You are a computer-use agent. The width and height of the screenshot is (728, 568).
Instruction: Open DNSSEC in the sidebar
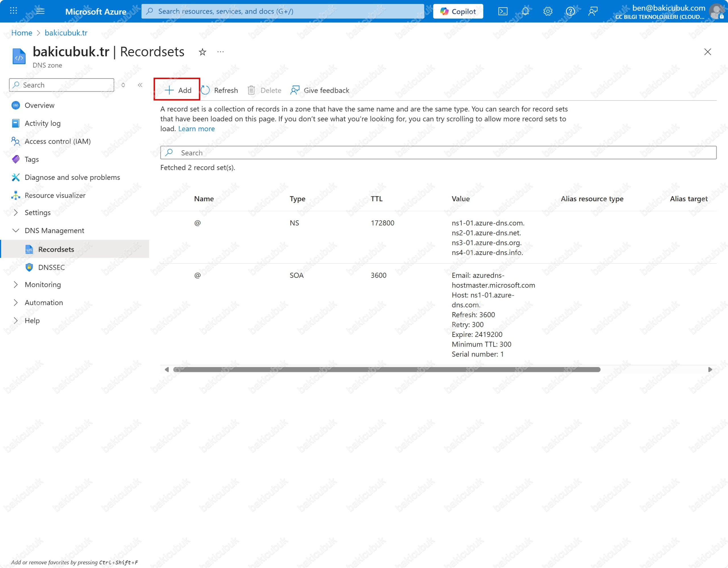pos(51,267)
